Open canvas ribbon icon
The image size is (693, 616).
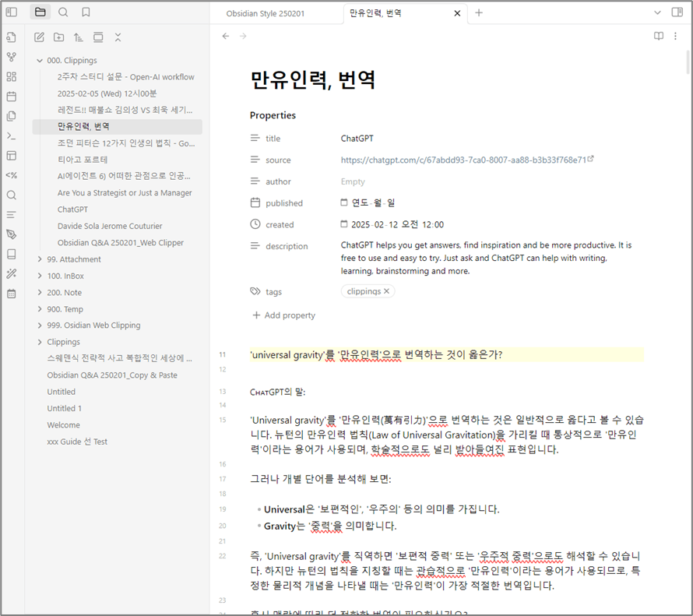tap(12, 77)
